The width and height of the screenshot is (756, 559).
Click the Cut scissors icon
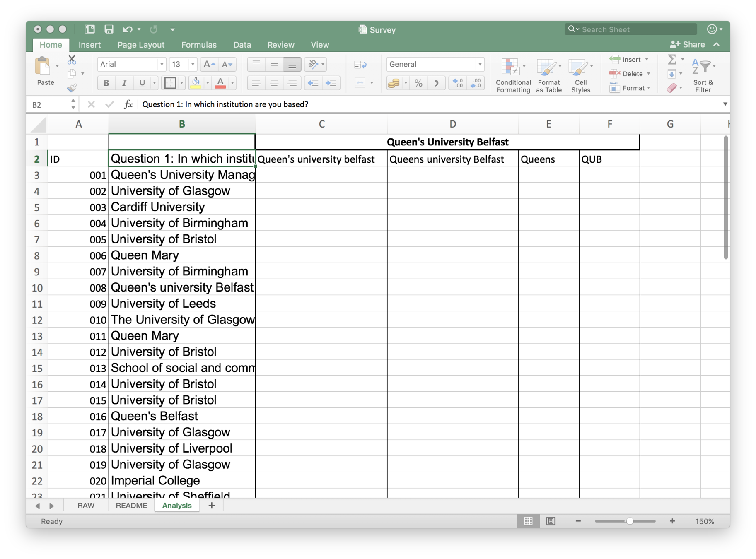coord(72,60)
